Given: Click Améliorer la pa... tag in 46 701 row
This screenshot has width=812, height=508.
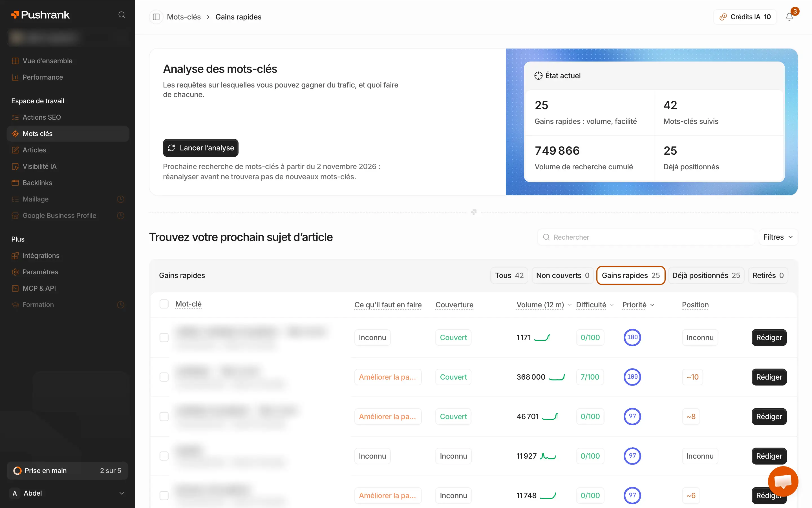Looking at the screenshot, I should click(x=388, y=417).
